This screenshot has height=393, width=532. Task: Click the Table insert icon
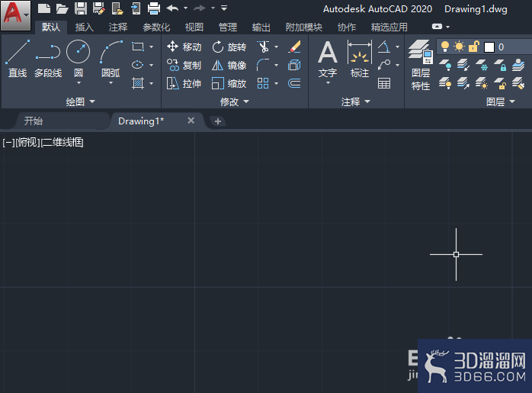point(384,83)
